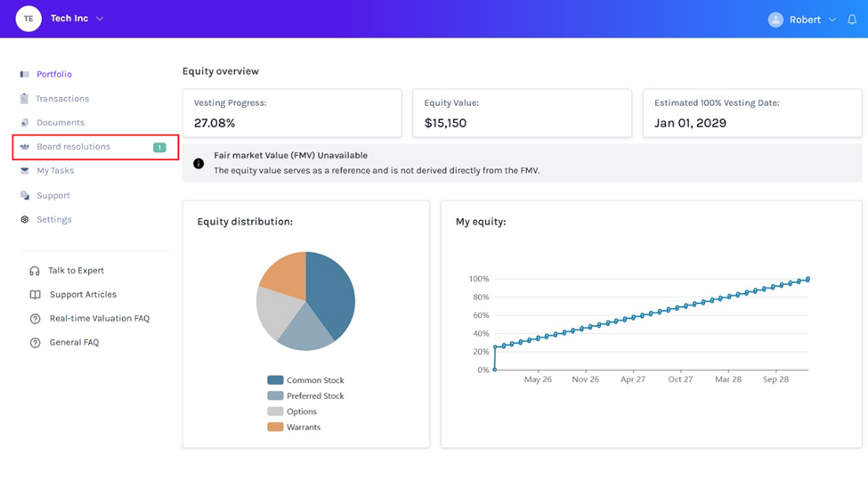The height and width of the screenshot is (481, 868).
Task: Expand the Tech Inc company dropdown
Action: pyautogui.click(x=100, y=19)
